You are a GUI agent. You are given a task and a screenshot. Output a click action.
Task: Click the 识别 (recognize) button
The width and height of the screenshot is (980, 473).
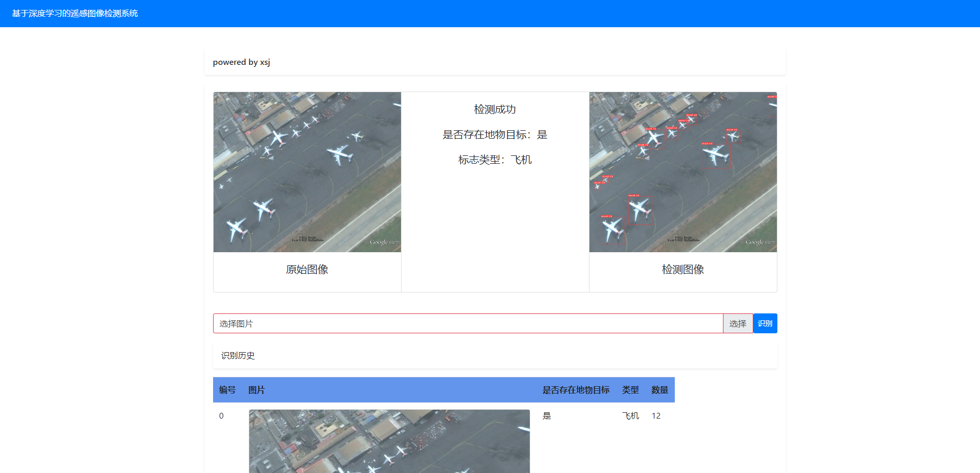pos(765,323)
